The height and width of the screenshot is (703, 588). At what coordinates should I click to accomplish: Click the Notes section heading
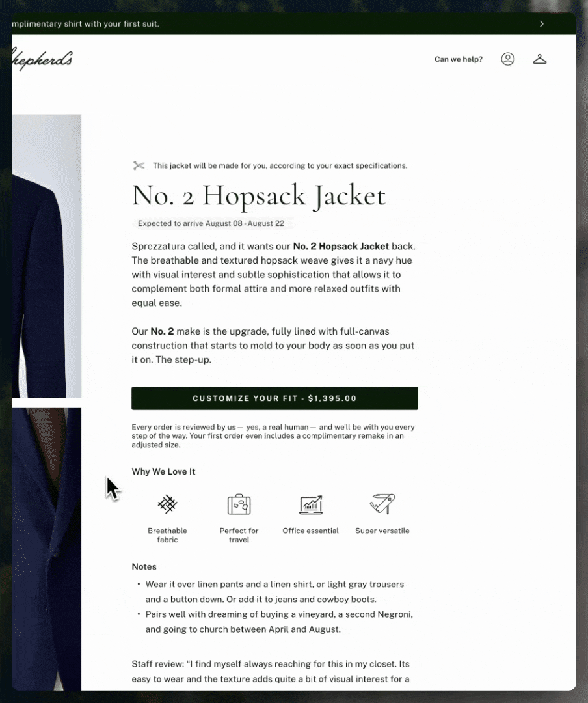pos(144,567)
